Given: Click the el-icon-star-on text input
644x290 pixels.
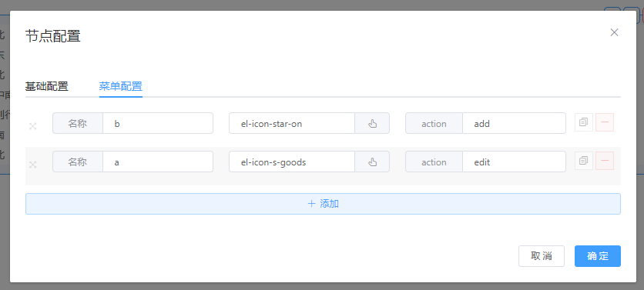Looking at the screenshot, I should (x=292, y=123).
